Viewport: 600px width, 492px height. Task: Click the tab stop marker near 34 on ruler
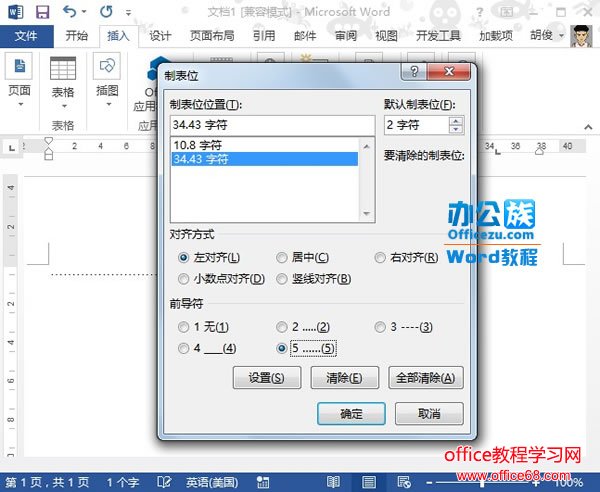tap(497, 152)
